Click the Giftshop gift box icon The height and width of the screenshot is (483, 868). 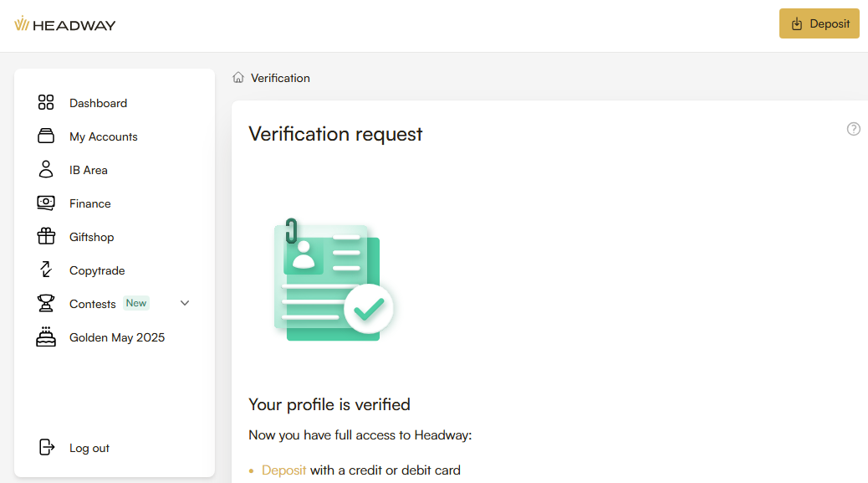tap(46, 237)
